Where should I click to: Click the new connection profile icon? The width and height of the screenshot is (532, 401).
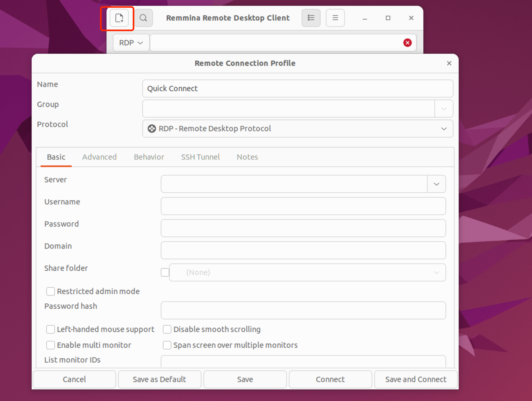point(119,18)
